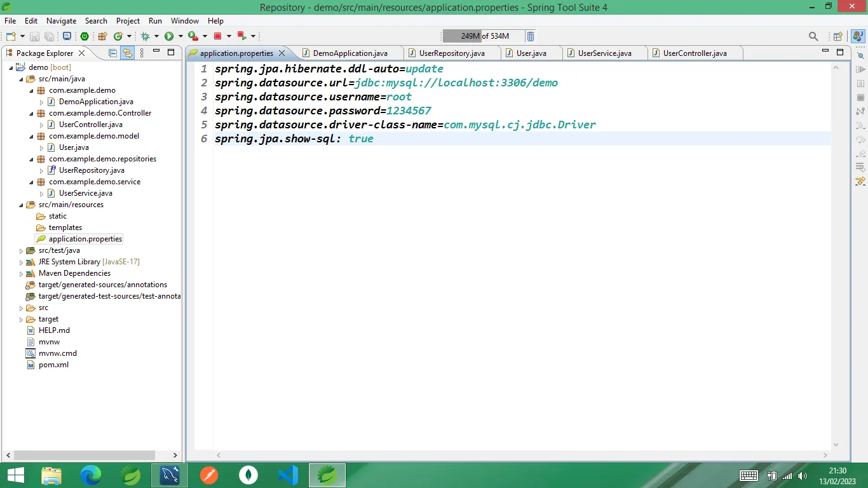Run garbage collector trash icon
Screen dimensions: 868x488
pyautogui.click(x=531, y=36)
